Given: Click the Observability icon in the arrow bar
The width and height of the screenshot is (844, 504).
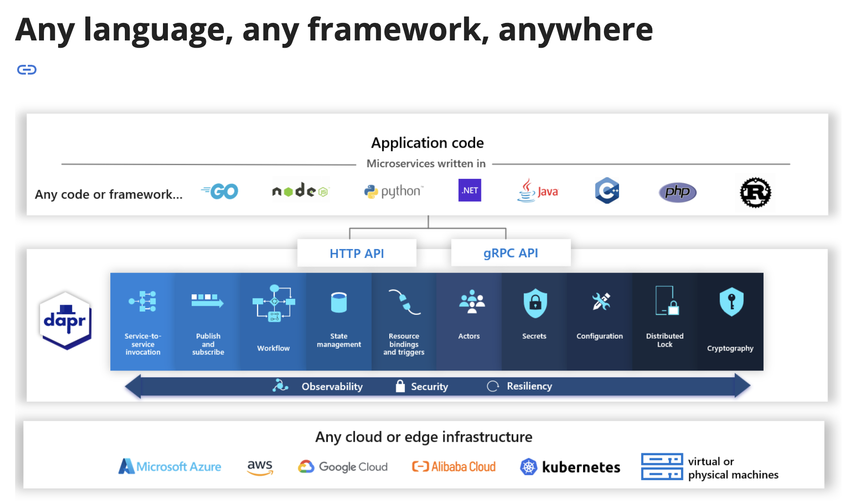Looking at the screenshot, I should point(281,386).
